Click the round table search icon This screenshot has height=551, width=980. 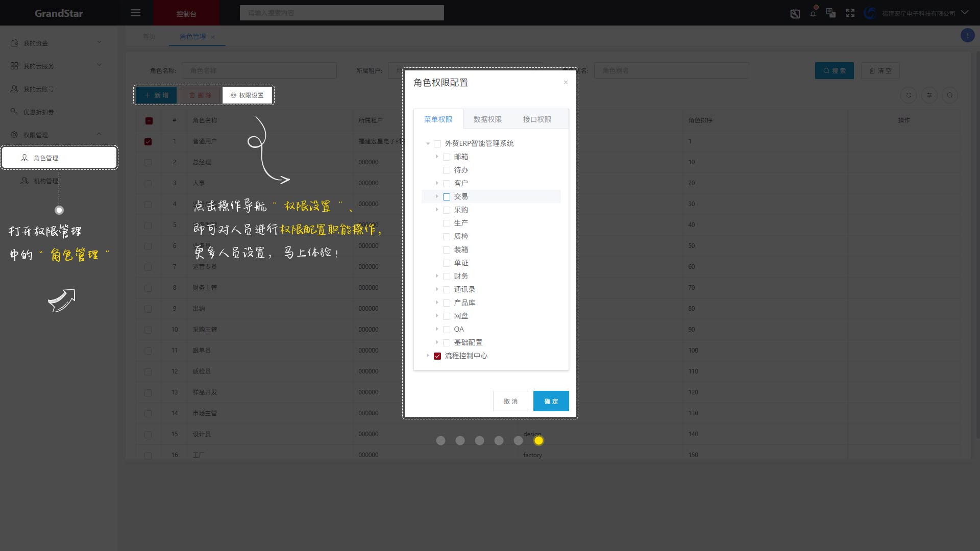tap(949, 95)
